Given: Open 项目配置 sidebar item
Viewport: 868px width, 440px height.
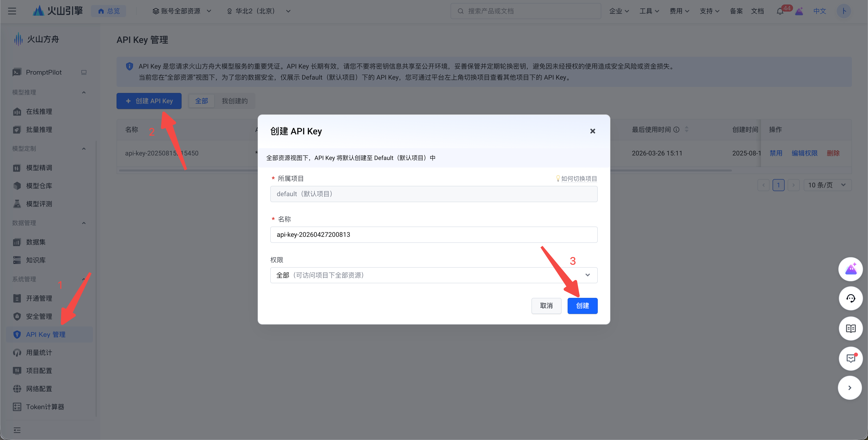Looking at the screenshot, I should (39, 371).
